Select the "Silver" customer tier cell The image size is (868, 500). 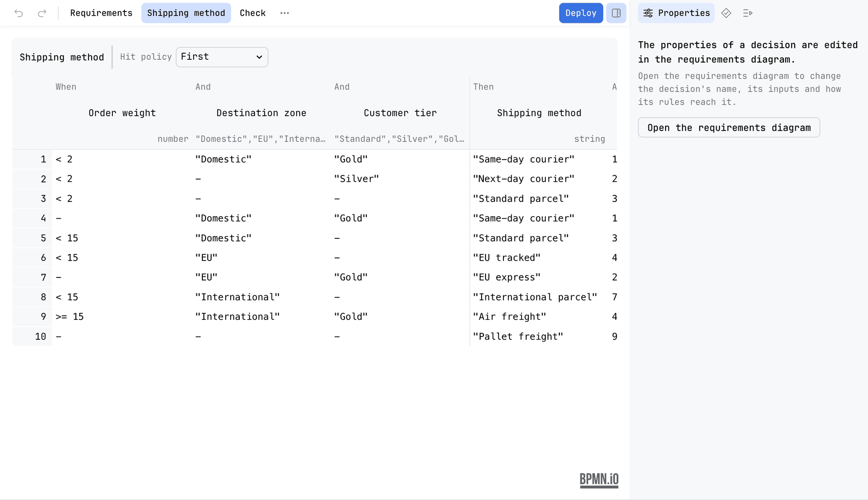coord(400,179)
